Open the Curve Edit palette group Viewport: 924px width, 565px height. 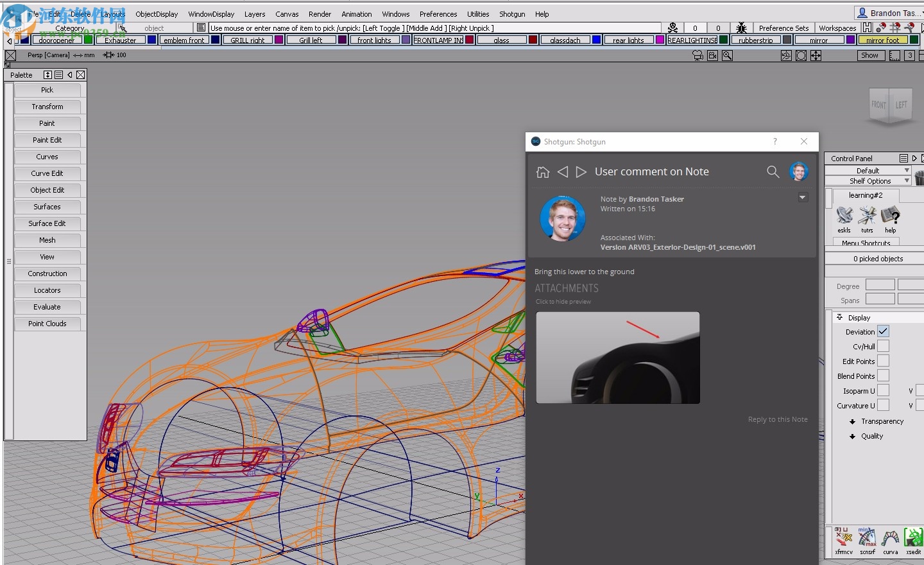47,173
